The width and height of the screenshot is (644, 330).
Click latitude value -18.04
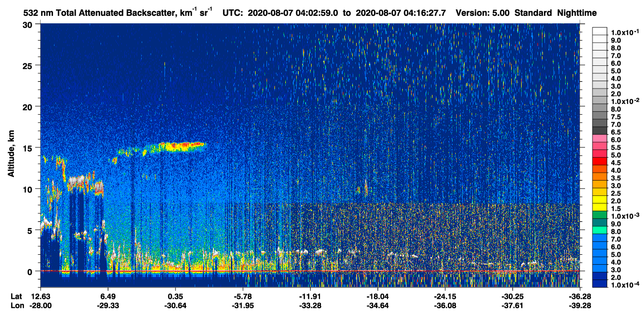coord(377,296)
